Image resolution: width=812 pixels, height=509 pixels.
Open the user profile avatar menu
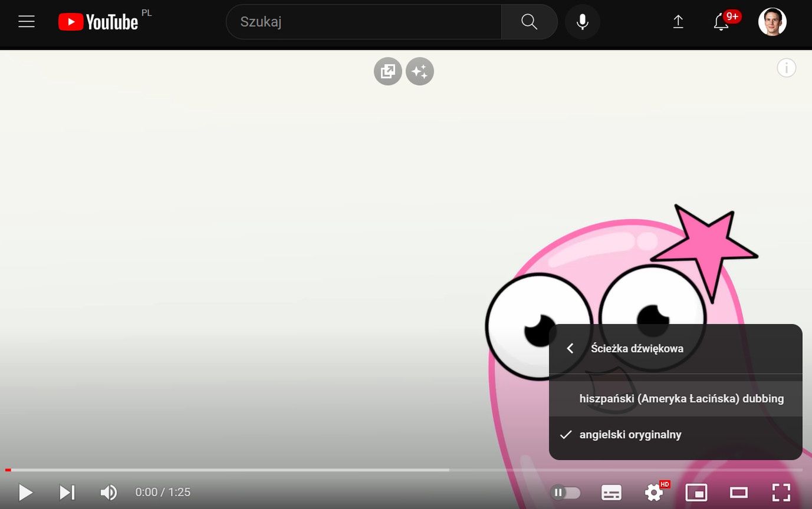tap(772, 22)
